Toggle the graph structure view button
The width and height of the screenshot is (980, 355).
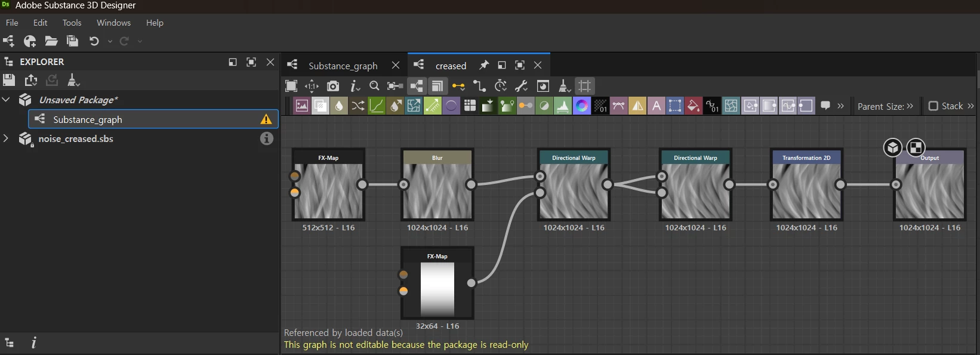pyautogui.click(x=417, y=86)
